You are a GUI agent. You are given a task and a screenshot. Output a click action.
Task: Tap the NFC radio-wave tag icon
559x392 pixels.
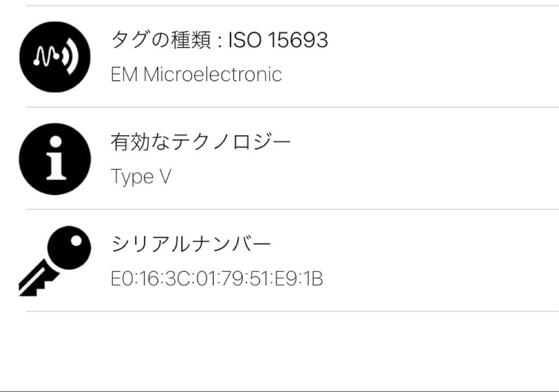pos(55,56)
